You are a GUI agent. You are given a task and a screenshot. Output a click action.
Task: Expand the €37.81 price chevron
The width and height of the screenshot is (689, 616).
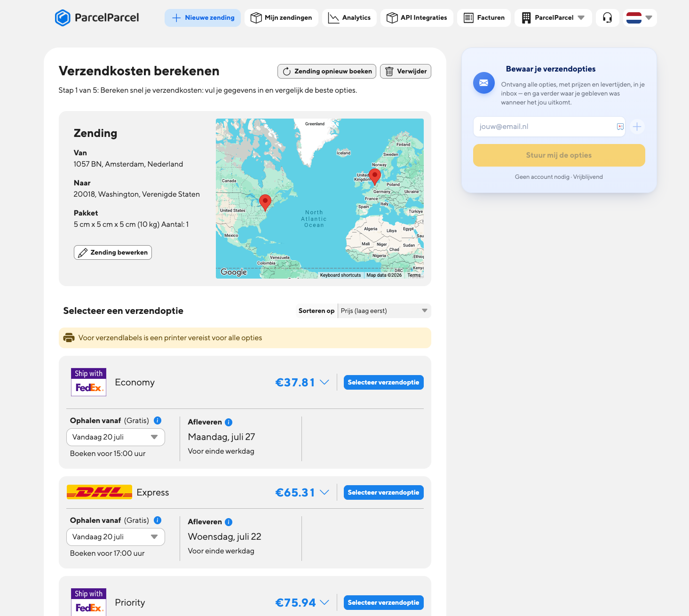point(325,382)
